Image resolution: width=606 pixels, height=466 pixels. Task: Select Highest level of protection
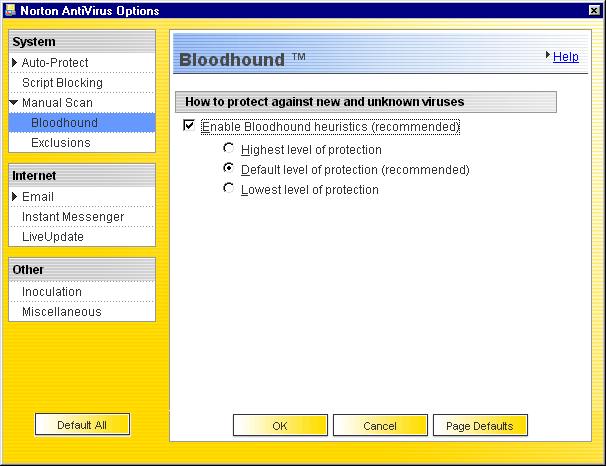[x=229, y=149]
